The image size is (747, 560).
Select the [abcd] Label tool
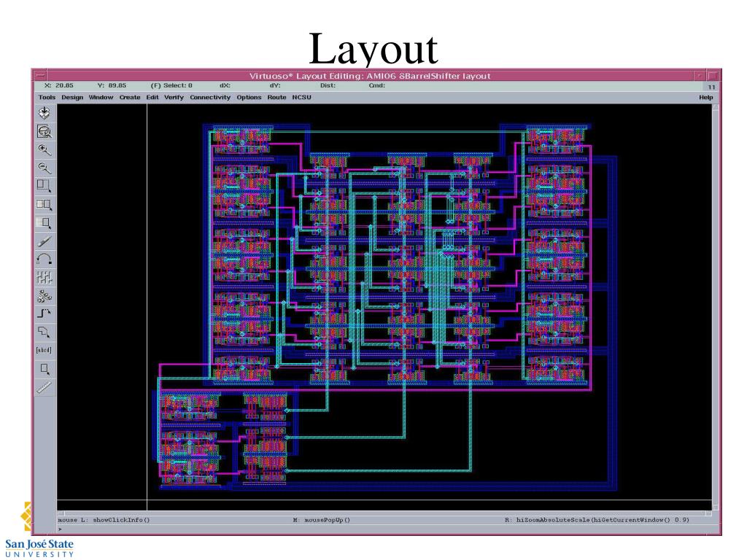[x=44, y=350]
